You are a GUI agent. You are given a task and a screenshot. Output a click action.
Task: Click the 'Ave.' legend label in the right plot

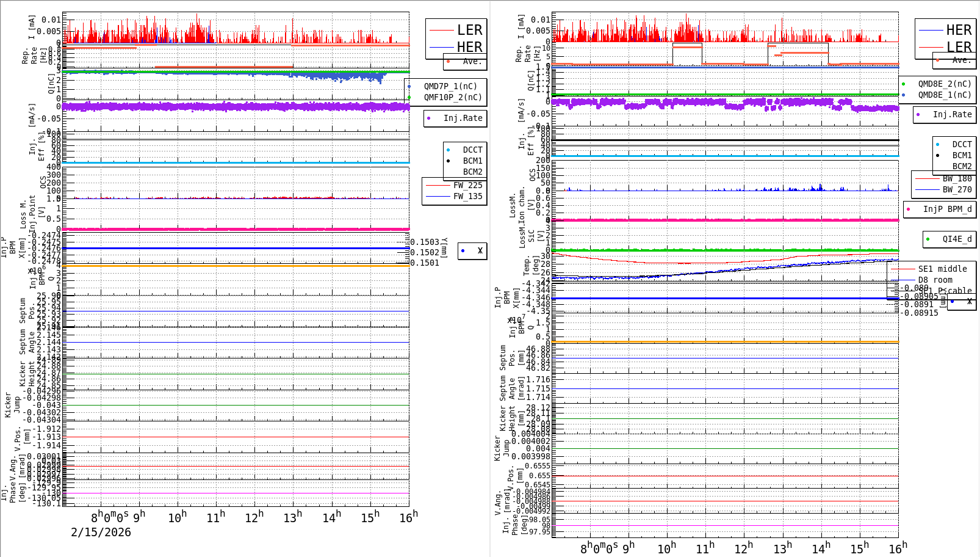point(962,60)
